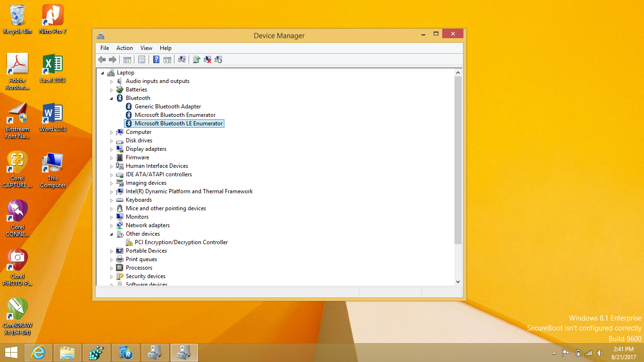The image size is (644, 362).
Task: Click the IDE ATA/ATAPI controllers label
Action: tap(159, 174)
